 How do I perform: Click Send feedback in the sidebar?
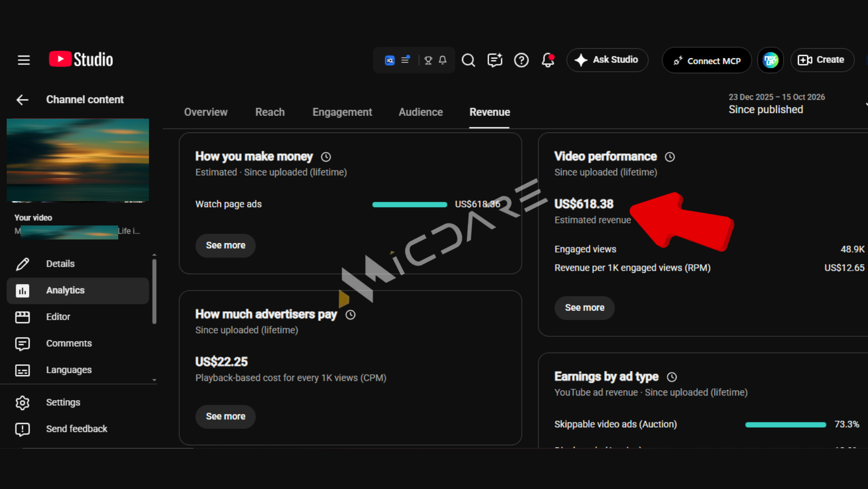tap(78, 429)
